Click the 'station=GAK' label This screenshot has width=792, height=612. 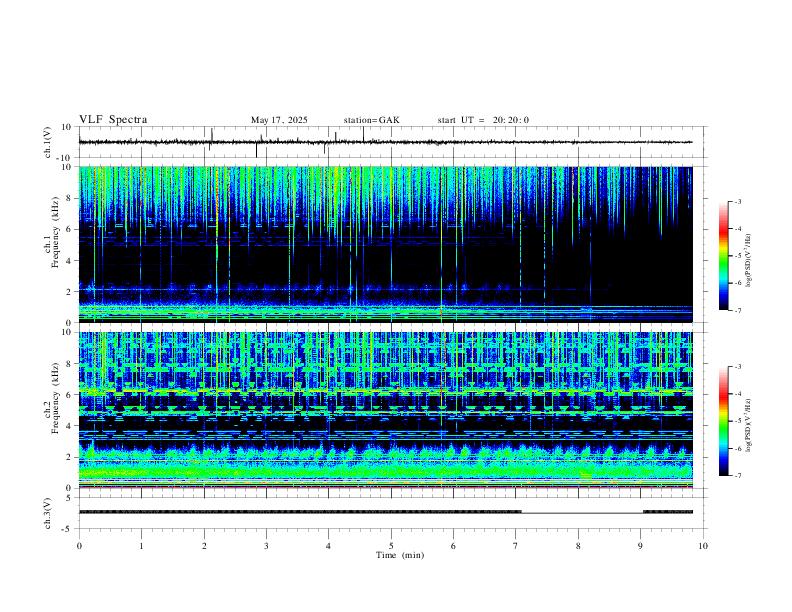(x=371, y=120)
